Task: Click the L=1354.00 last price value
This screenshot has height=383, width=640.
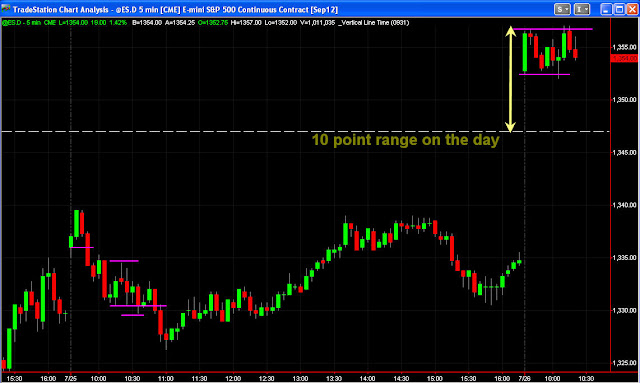Action: click(73, 23)
